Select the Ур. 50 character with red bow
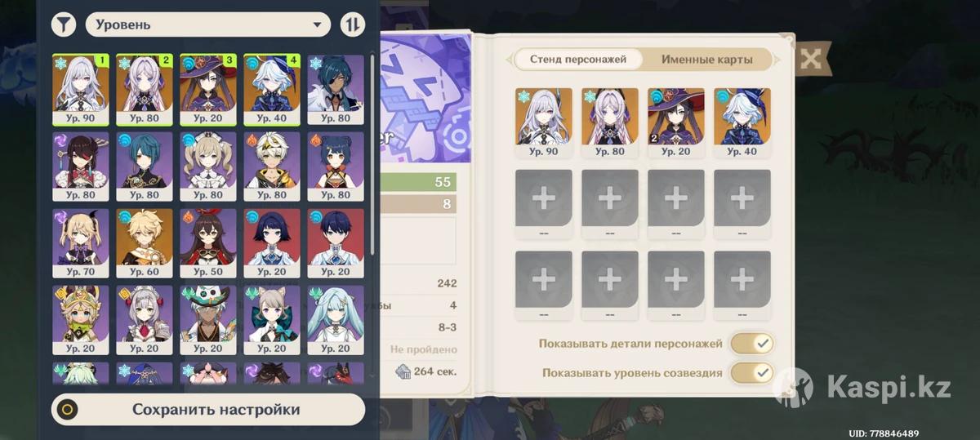The width and height of the screenshot is (980, 440). (x=208, y=244)
